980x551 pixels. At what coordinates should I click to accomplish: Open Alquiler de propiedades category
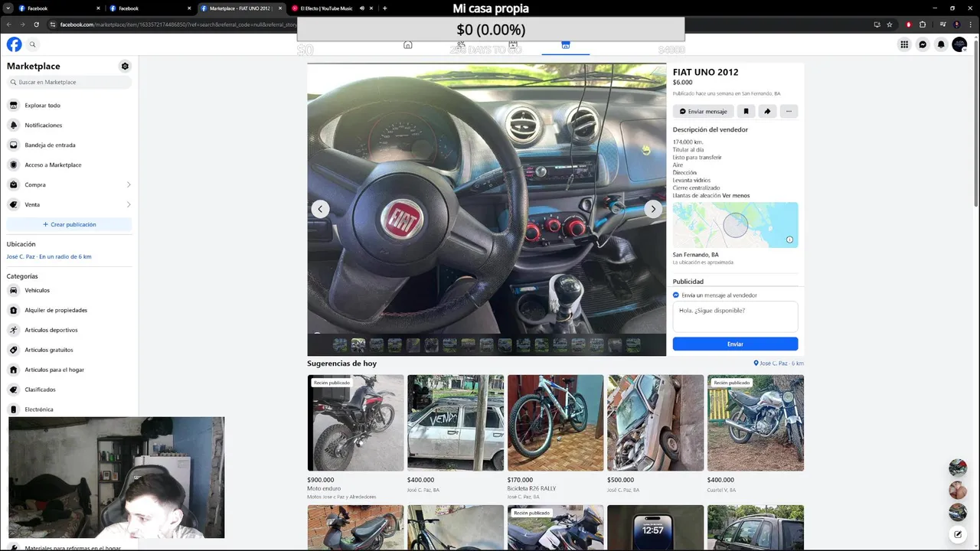(x=69, y=310)
